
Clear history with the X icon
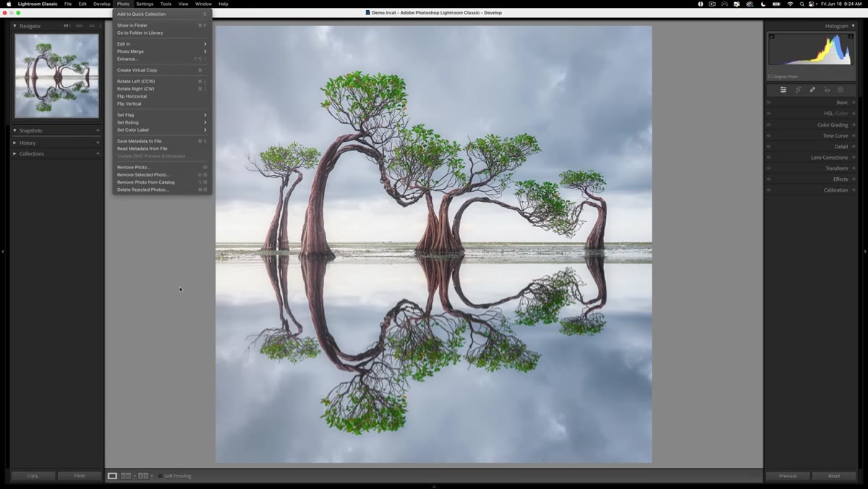coord(98,143)
